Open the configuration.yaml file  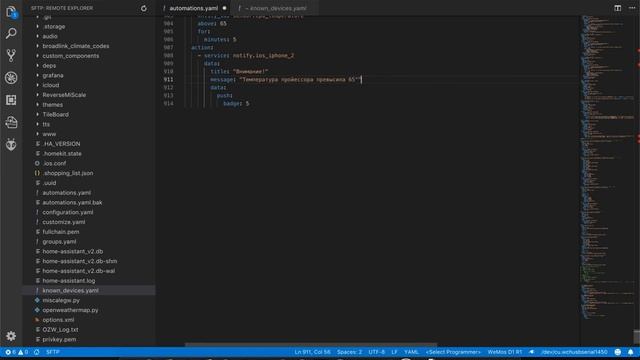tap(68, 212)
